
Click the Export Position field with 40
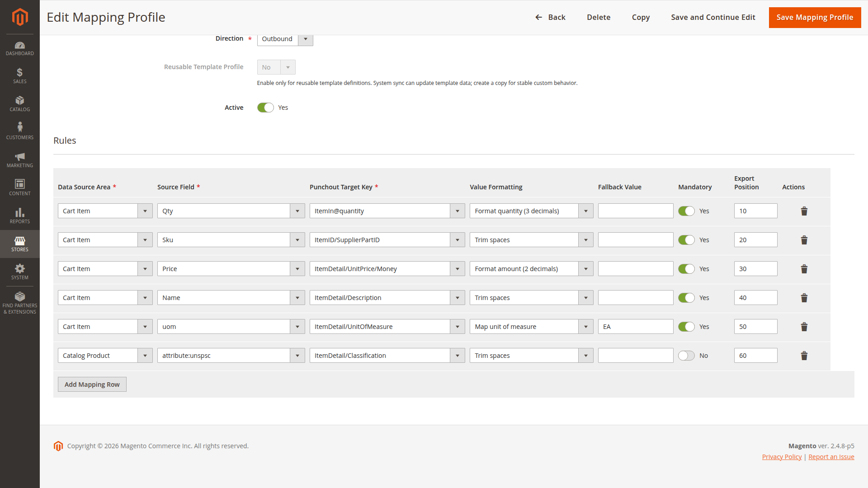point(756,298)
